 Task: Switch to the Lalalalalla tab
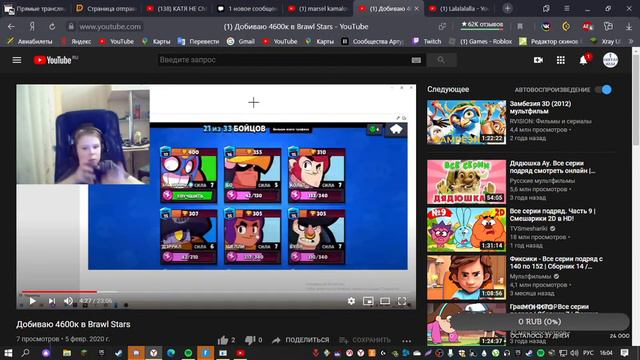pyautogui.click(x=460, y=8)
